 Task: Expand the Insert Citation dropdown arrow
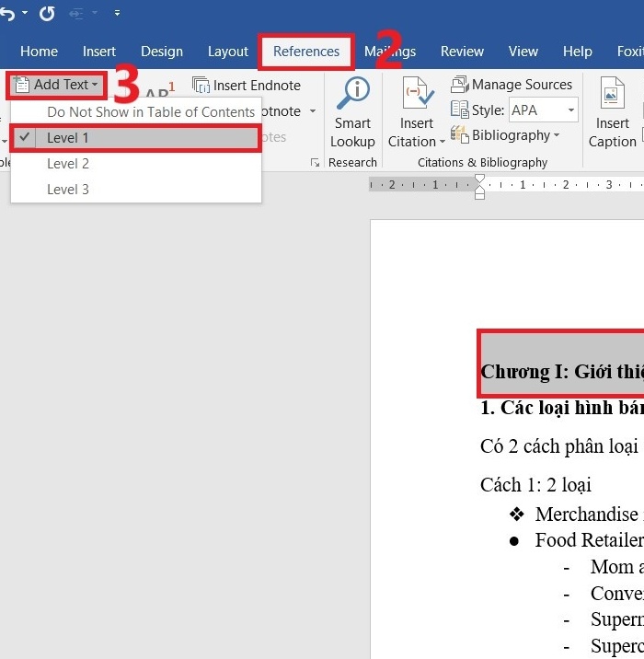tap(442, 142)
